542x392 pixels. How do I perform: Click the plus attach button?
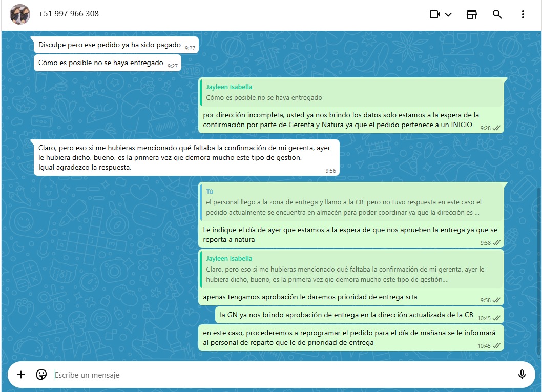point(21,375)
